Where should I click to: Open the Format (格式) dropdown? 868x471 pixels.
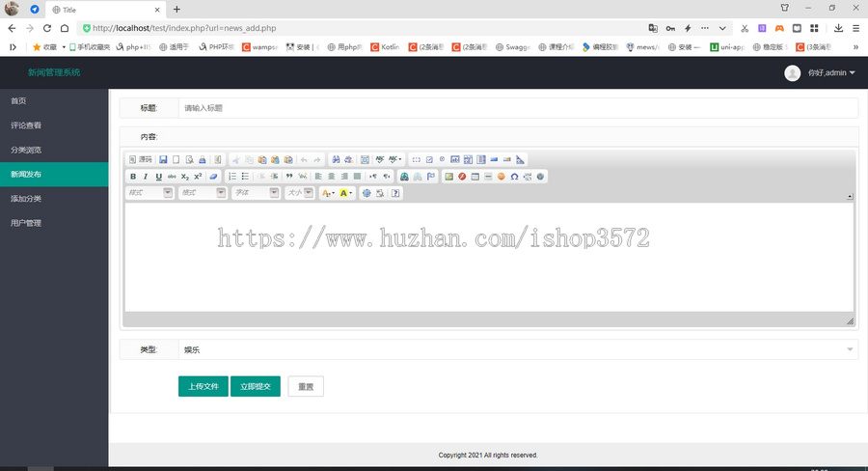[203, 193]
